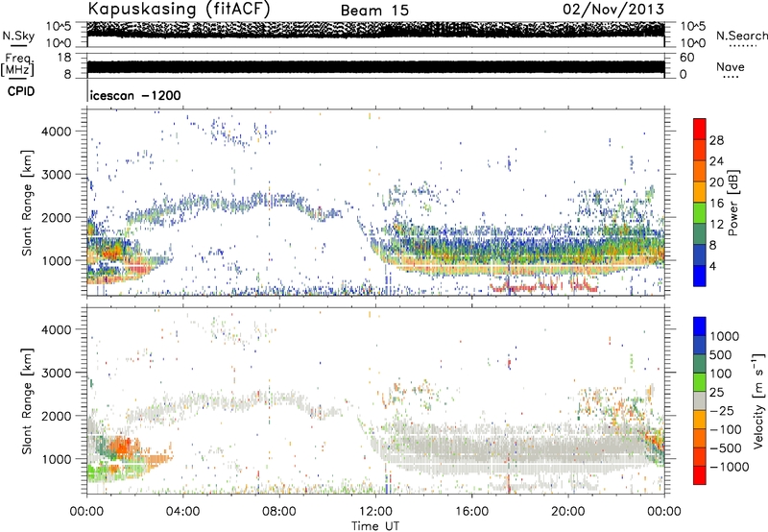
Task: Click the 'Power [dB]' colorbar label
Action: (x=732, y=203)
